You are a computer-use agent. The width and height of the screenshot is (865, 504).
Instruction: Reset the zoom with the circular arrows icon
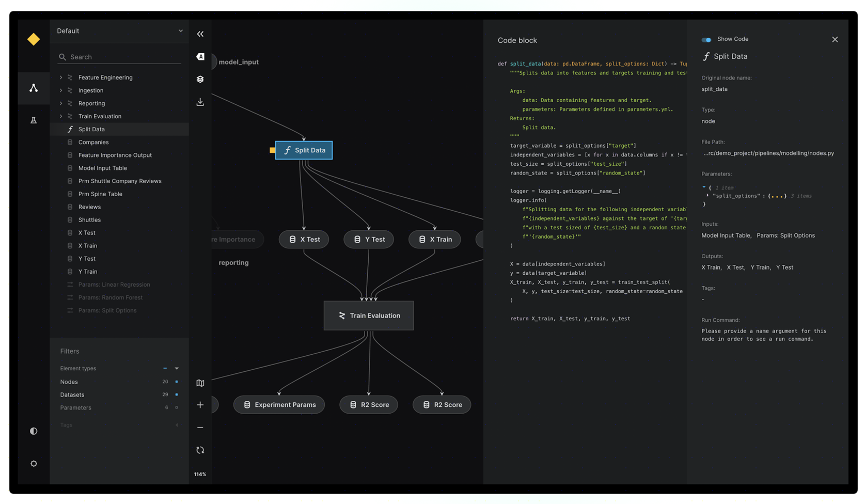tap(200, 450)
